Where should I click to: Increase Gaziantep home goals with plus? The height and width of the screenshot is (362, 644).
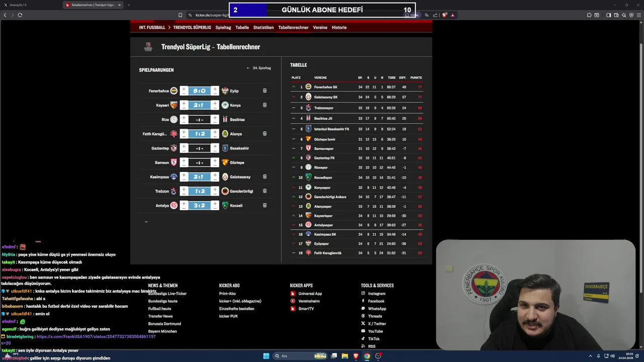tap(184, 147)
